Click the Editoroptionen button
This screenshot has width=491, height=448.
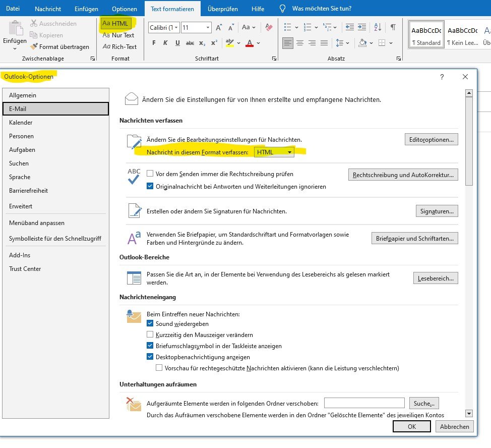tap(431, 139)
